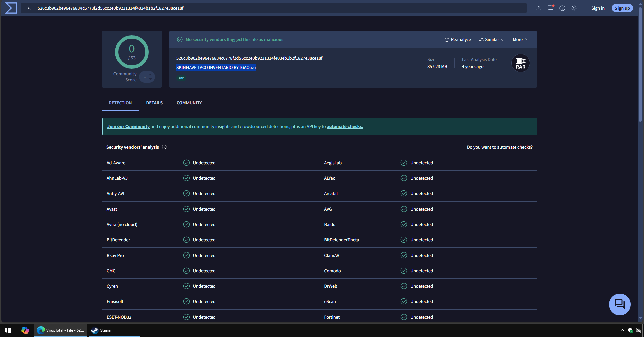Click the CMC vendor name
This screenshot has width=644, height=337.
111,271
